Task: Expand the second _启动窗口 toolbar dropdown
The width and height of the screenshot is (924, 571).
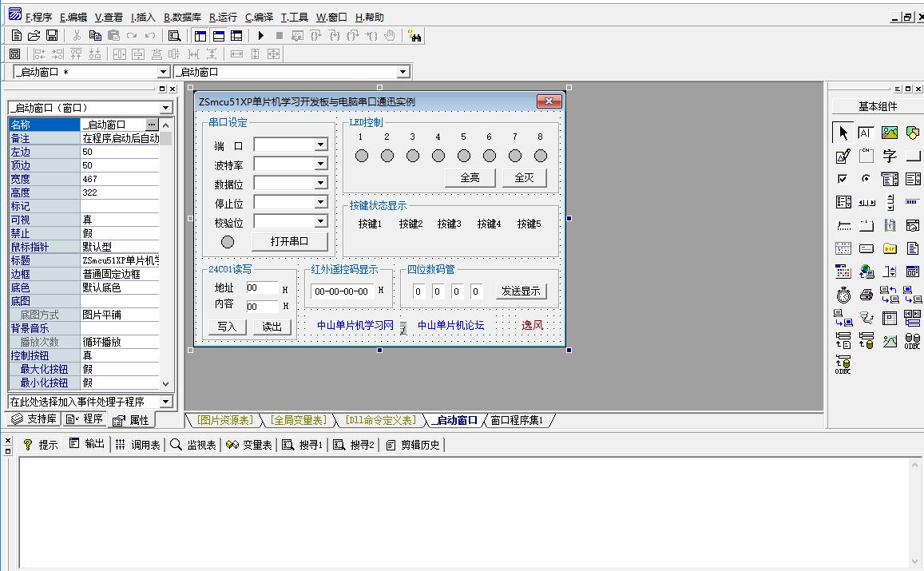Action: (403, 72)
